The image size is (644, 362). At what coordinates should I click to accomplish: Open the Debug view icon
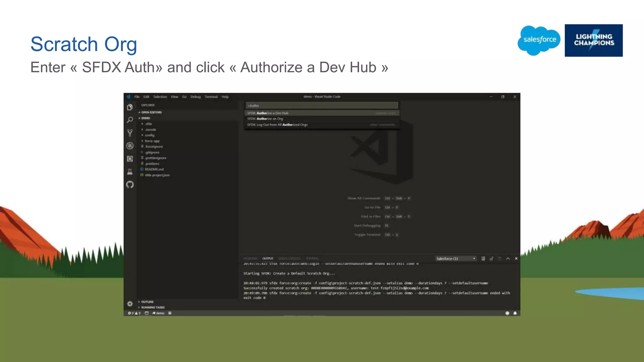[x=130, y=146]
